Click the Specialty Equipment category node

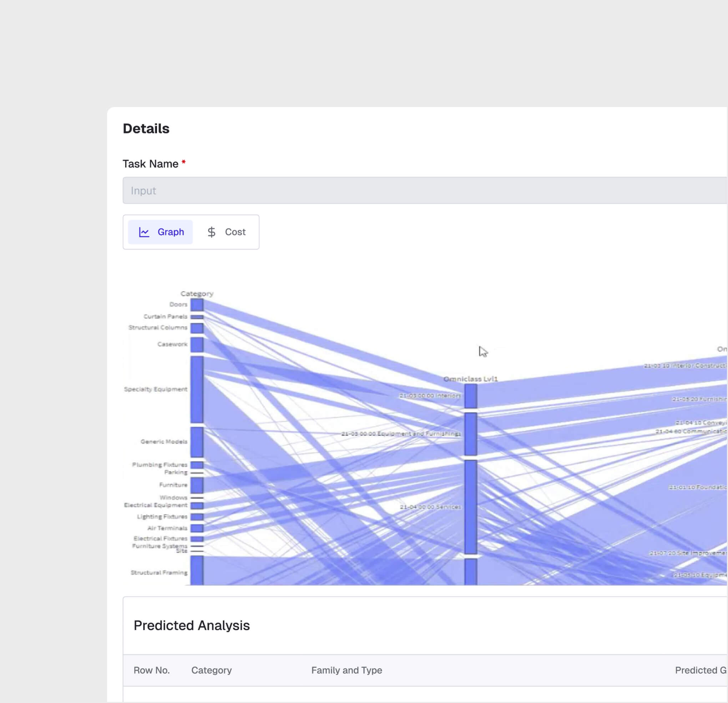coord(197,389)
